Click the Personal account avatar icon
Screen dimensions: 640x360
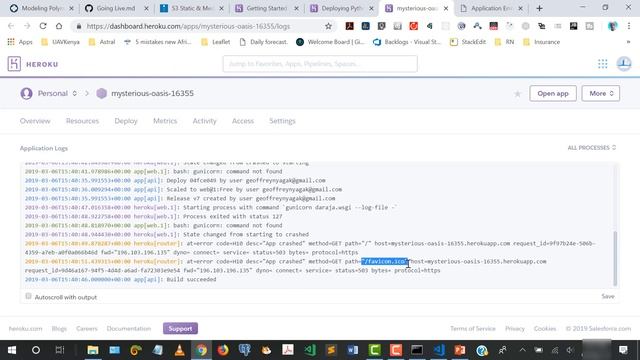pyautogui.click(x=27, y=93)
